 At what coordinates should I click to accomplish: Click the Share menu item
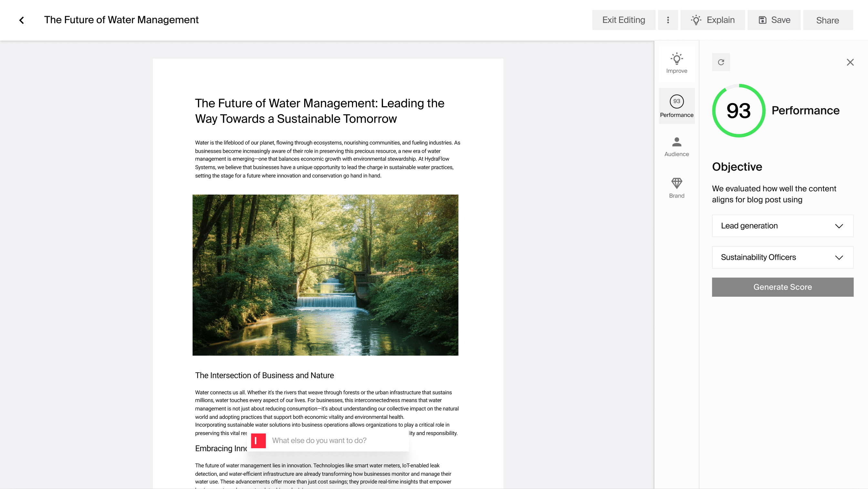827,20
